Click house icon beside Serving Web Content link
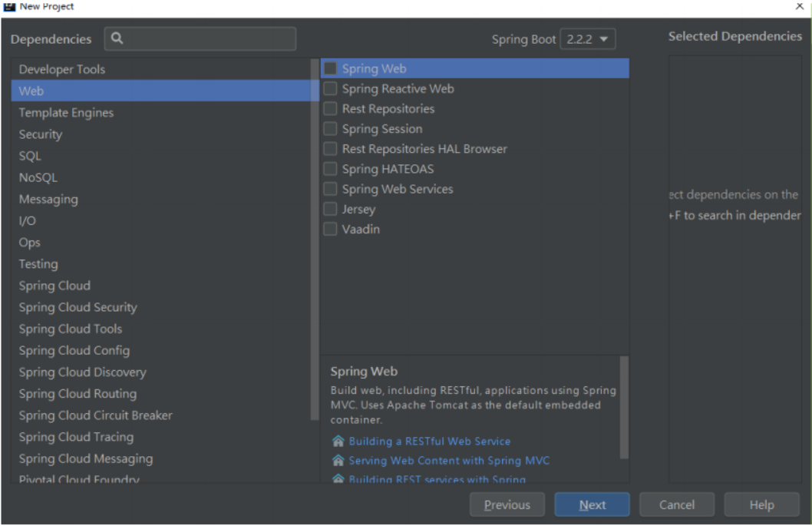 pos(338,460)
